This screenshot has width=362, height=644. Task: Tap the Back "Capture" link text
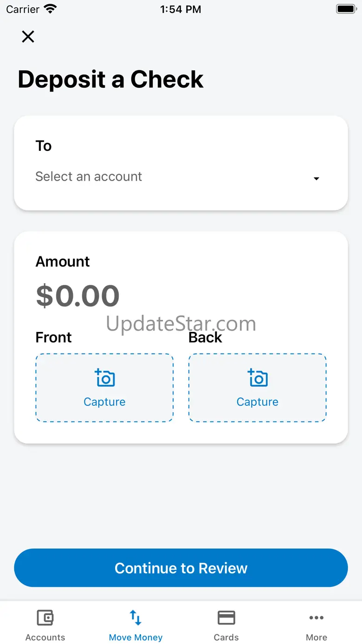(258, 402)
